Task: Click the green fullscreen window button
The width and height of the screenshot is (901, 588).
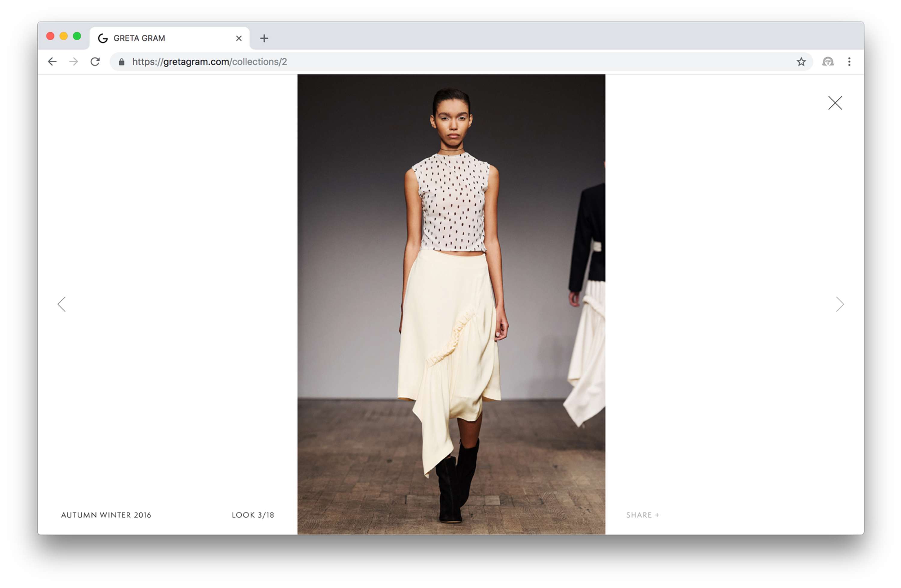Action: pyautogui.click(x=77, y=36)
